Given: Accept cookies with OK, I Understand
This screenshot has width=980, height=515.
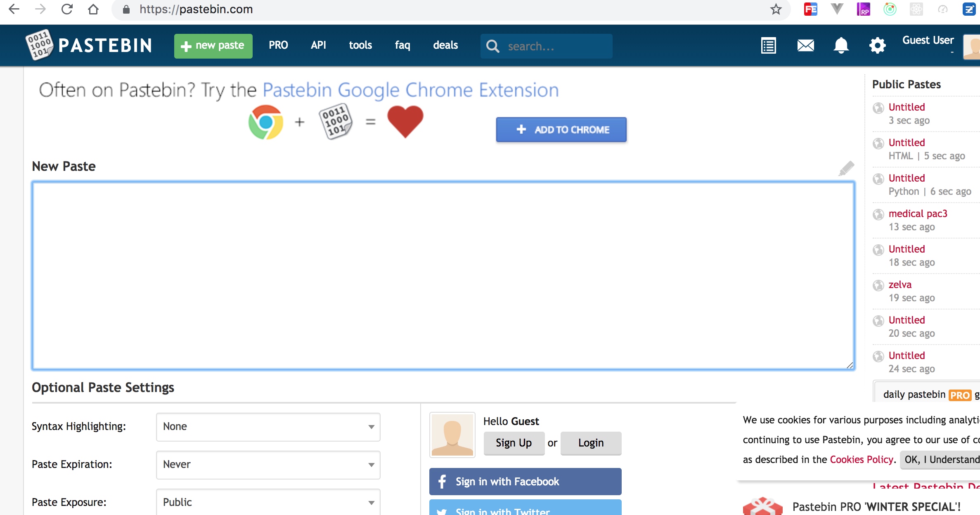Looking at the screenshot, I should [x=941, y=460].
